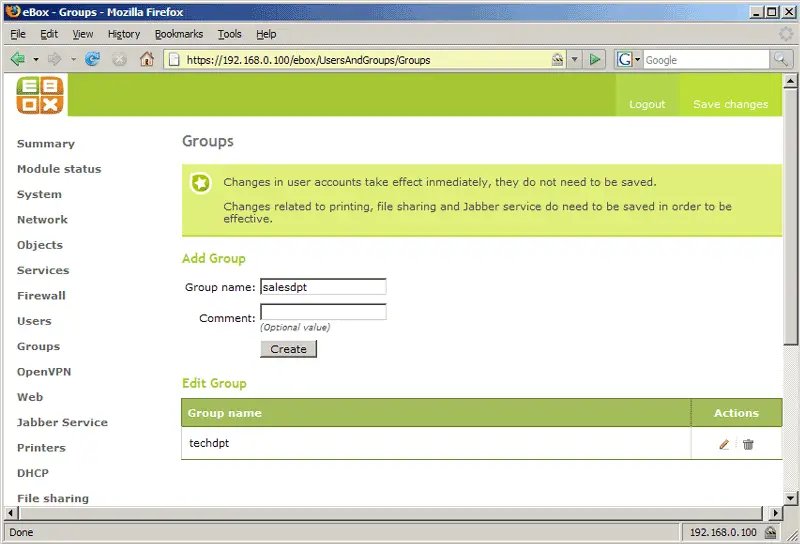The image size is (800, 544).
Task: Click the lock icon in address bar
Action: click(x=558, y=60)
